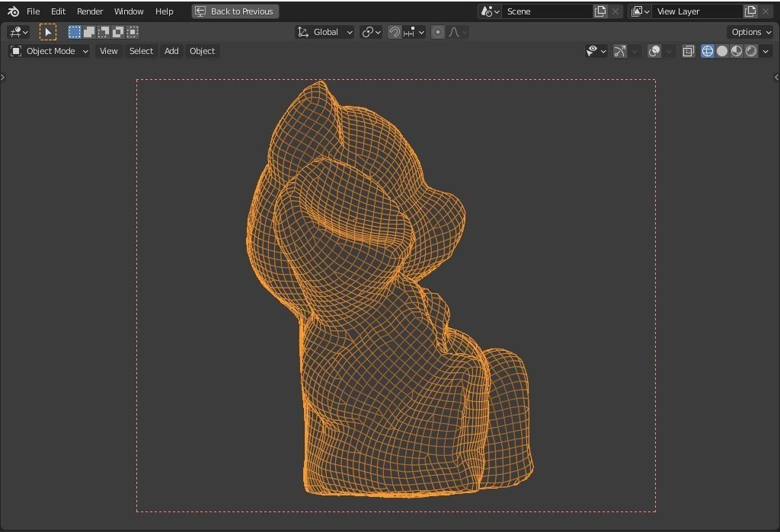Choose the Invert selection mode icon

tap(118, 32)
